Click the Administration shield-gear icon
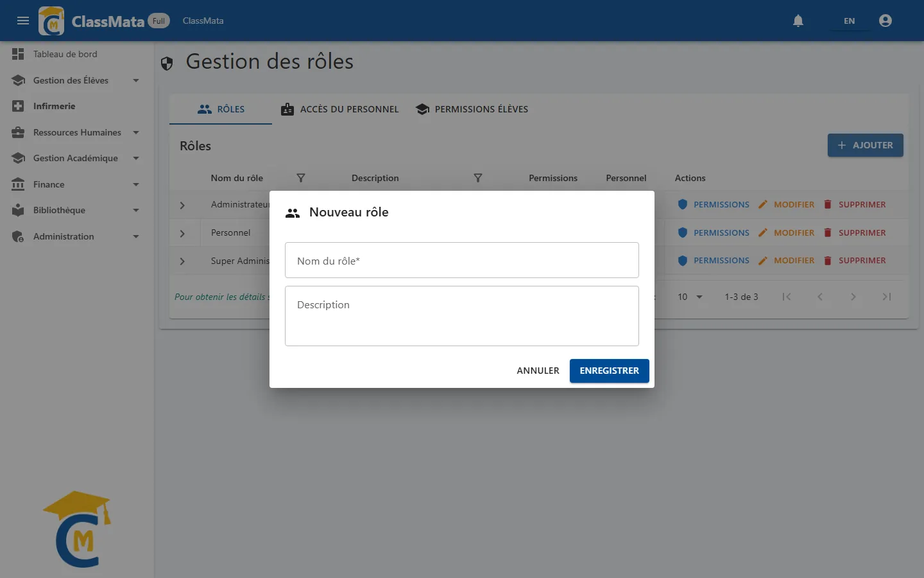 pos(18,236)
